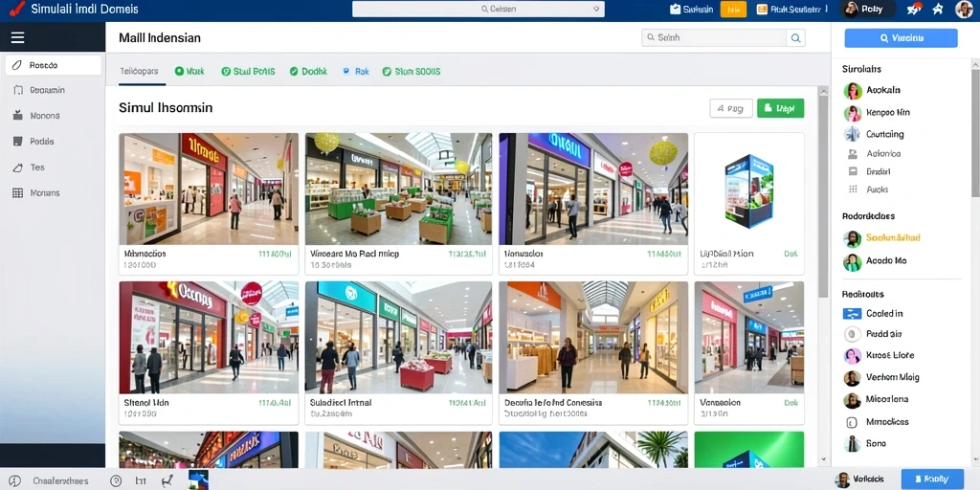The image size is (980, 490).
Task: Open the red notification icon in the top bar
Action: pos(916,9)
